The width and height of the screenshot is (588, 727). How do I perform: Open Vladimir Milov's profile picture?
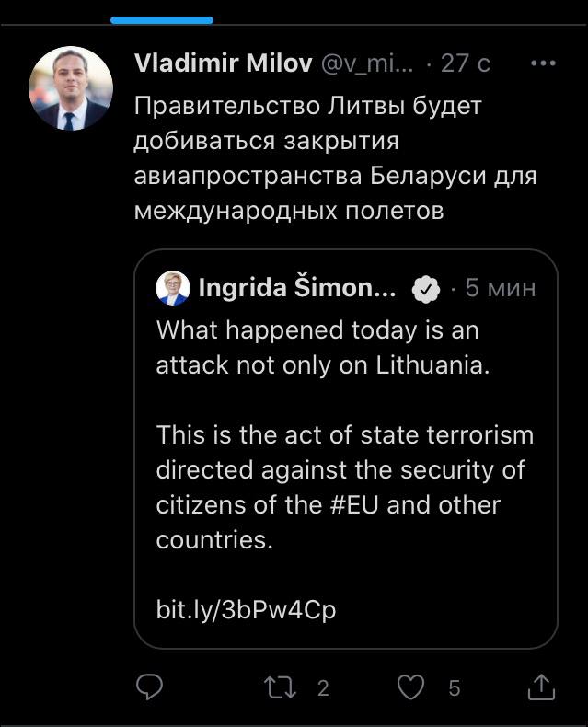coord(71,89)
